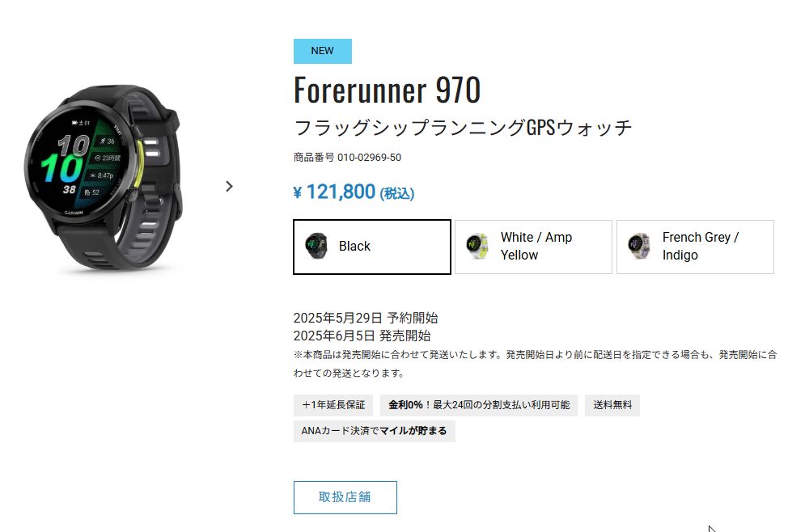
Task: Click the main Forerunner 970 watch image
Action: [x=103, y=179]
